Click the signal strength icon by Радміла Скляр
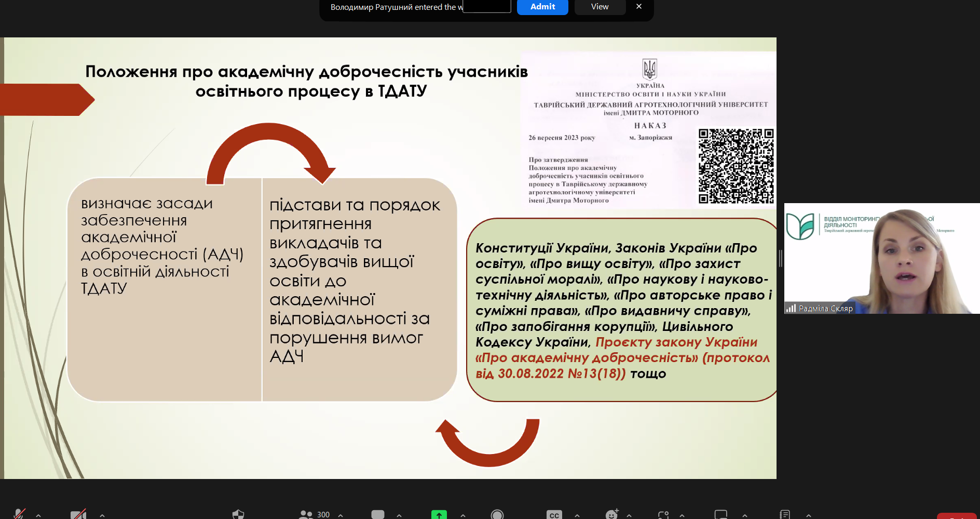The width and height of the screenshot is (980, 519). [791, 308]
